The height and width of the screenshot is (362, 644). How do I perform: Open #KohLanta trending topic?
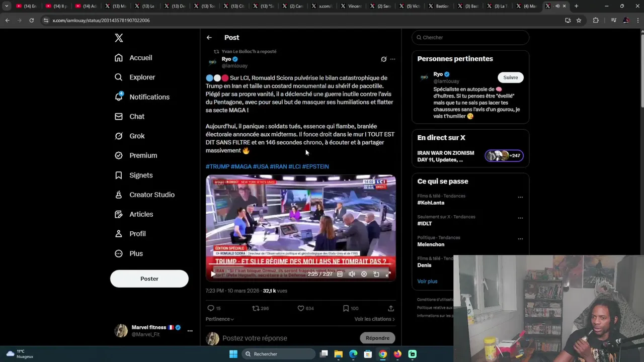(431, 203)
